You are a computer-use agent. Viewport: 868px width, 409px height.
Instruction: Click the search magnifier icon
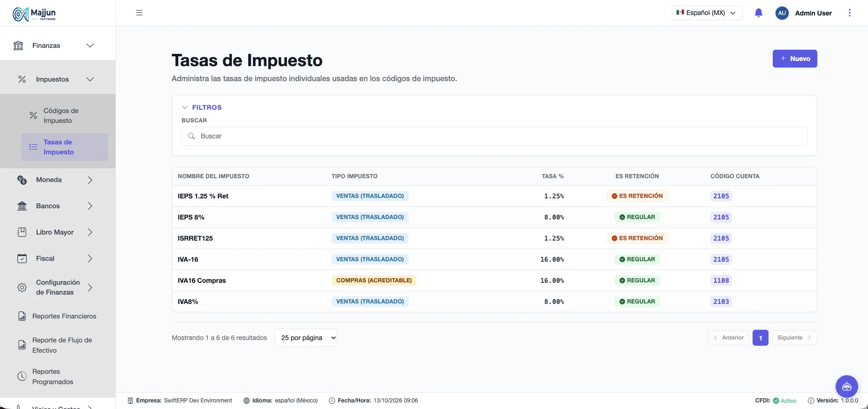pyautogui.click(x=191, y=136)
